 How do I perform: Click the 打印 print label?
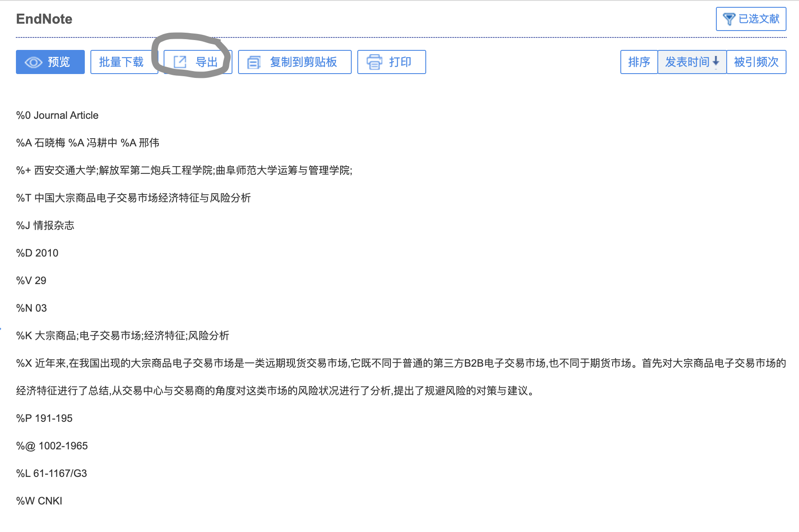point(400,62)
